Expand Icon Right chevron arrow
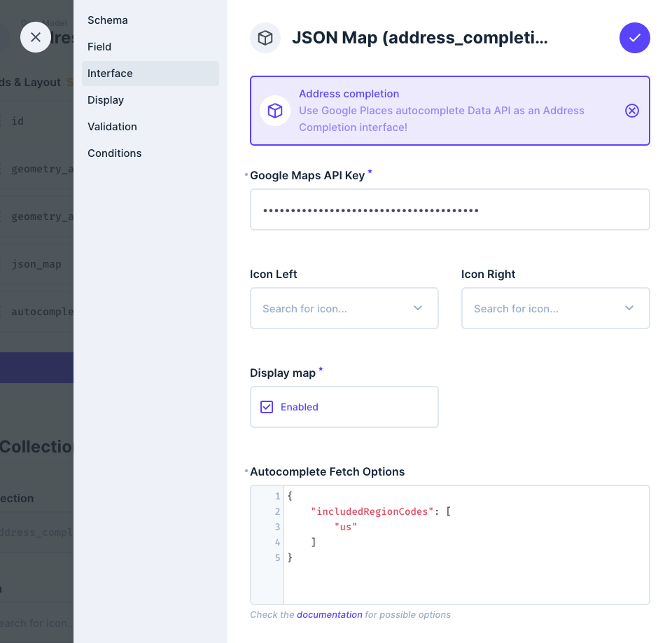This screenshot has width=672, height=643. pyautogui.click(x=629, y=308)
